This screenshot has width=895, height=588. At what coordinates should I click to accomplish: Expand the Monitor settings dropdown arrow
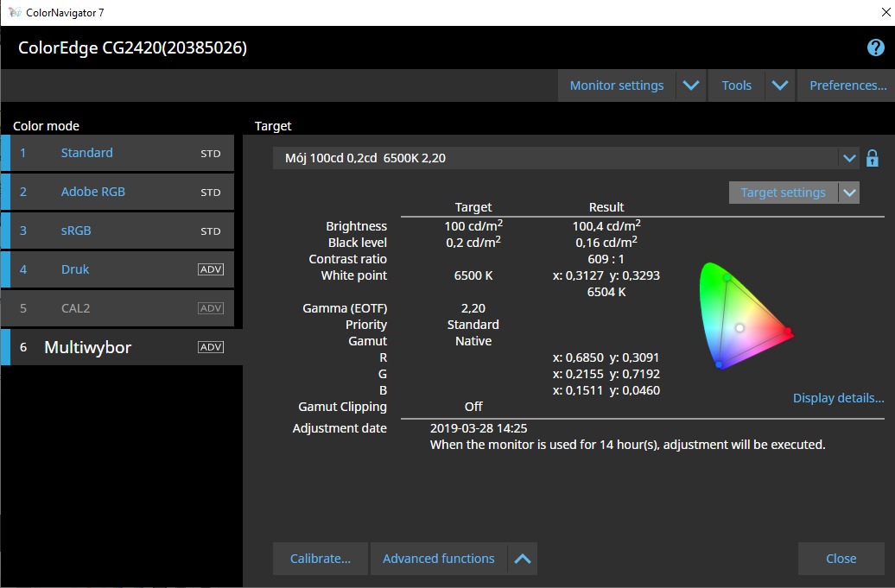tap(690, 85)
